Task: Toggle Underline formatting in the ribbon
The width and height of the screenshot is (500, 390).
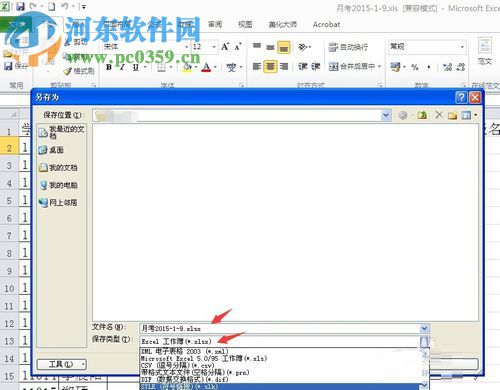Action: pyautogui.click(x=135, y=67)
